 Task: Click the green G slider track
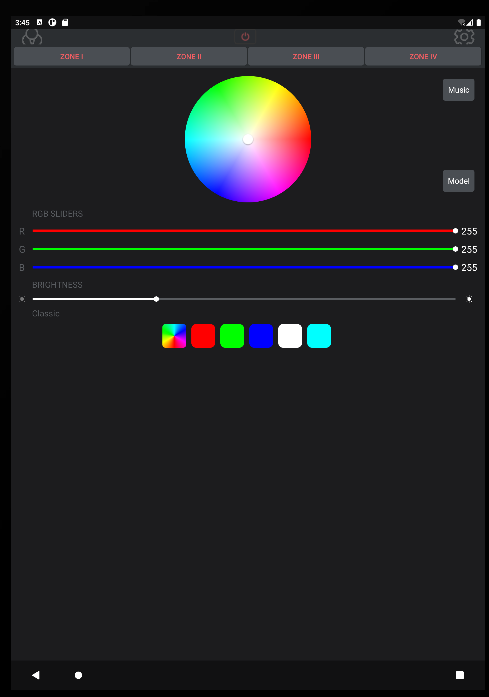click(x=244, y=249)
